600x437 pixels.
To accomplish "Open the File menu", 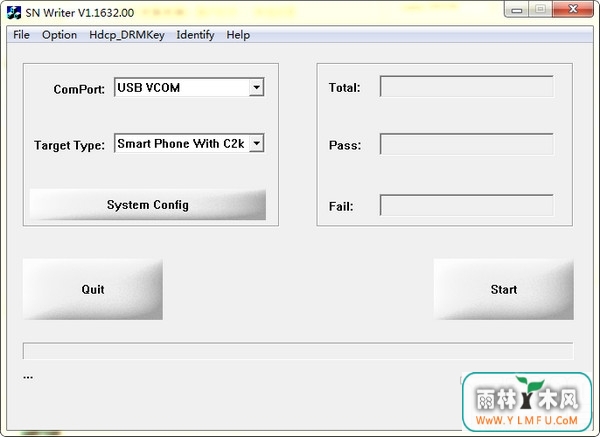I will coord(21,35).
